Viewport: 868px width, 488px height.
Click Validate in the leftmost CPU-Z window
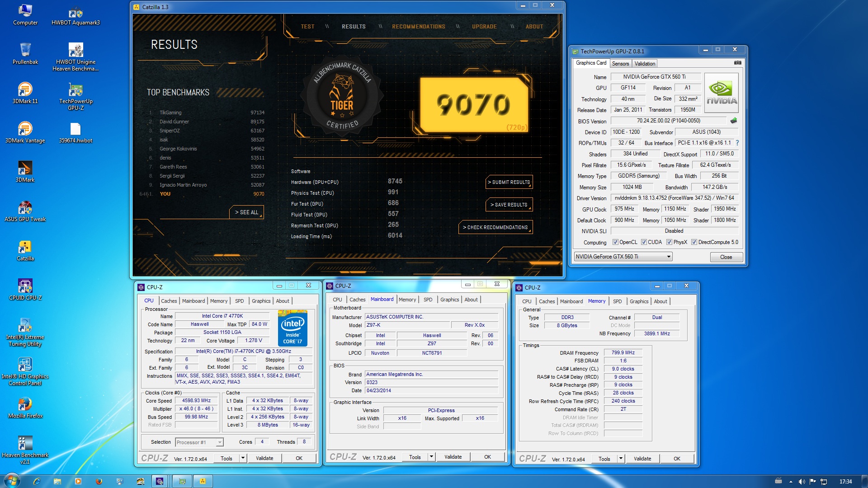[264, 458]
